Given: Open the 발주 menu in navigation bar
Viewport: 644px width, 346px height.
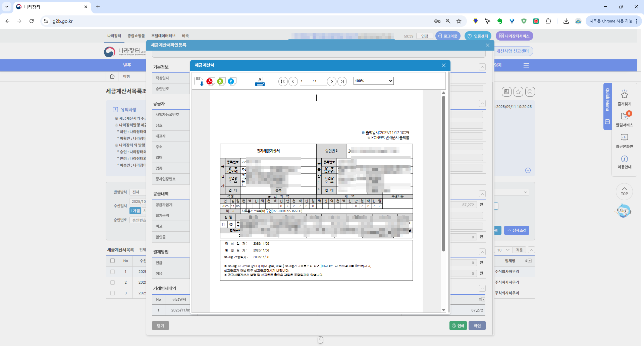Looking at the screenshot, I should [127, 65].
